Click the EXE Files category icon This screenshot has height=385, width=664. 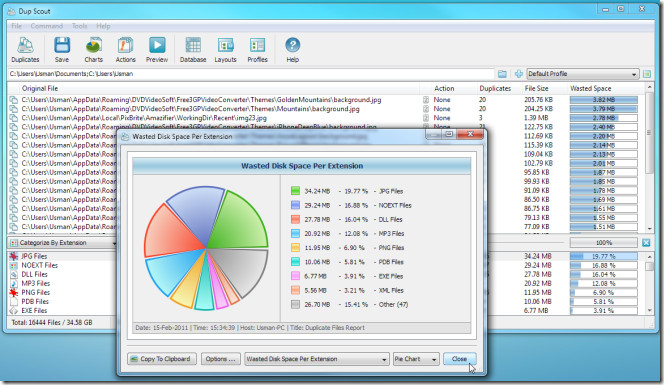[14, 311]
